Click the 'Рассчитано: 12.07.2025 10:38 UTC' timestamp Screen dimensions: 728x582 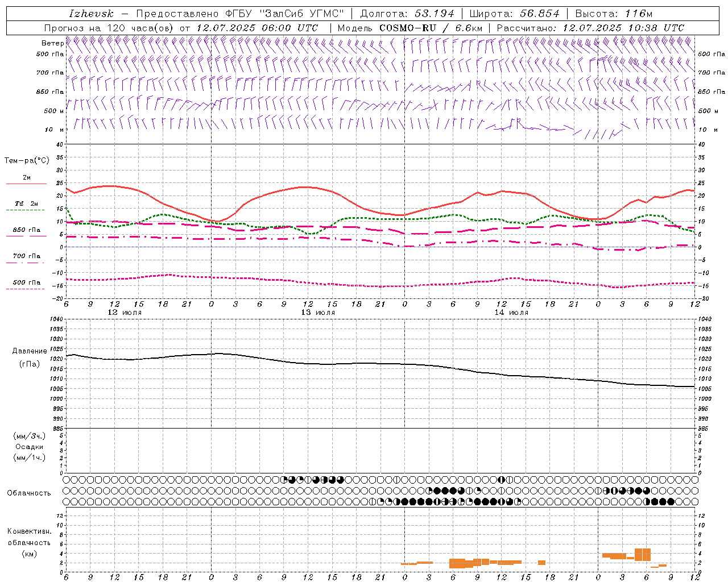pos(590,28)
